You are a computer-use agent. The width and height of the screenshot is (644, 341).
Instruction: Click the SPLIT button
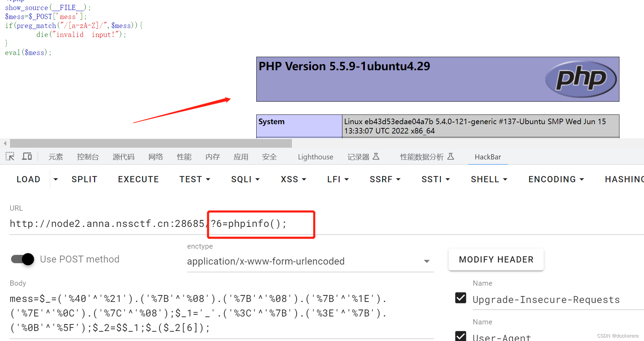coord(84,179)
